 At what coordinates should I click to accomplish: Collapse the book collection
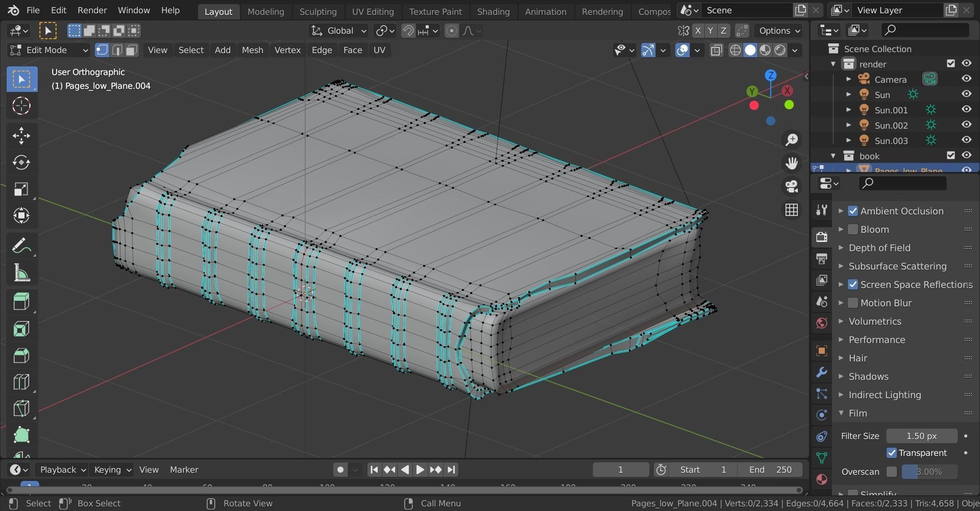[x=833, y=156]
